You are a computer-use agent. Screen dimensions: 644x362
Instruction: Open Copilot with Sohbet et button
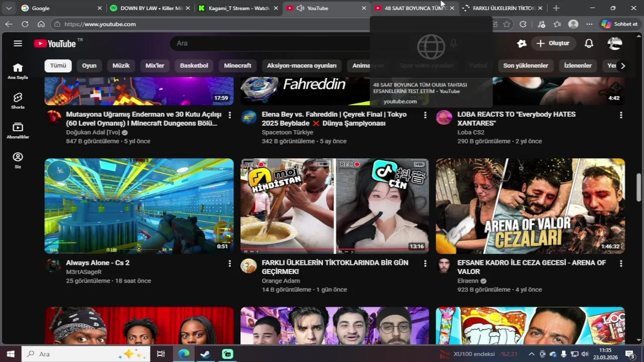click(620, 24)
